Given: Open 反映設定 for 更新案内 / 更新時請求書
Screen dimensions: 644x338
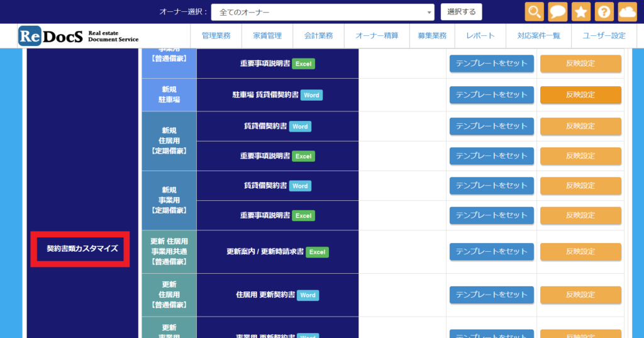Looking at the screenshot, I should pos(580,252).
